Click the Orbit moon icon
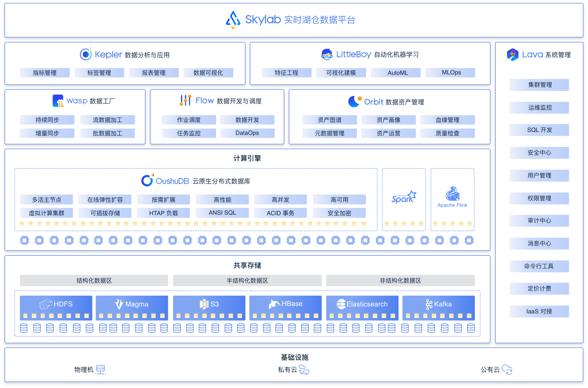Screen dimensions: 588x388 [355, 101]
